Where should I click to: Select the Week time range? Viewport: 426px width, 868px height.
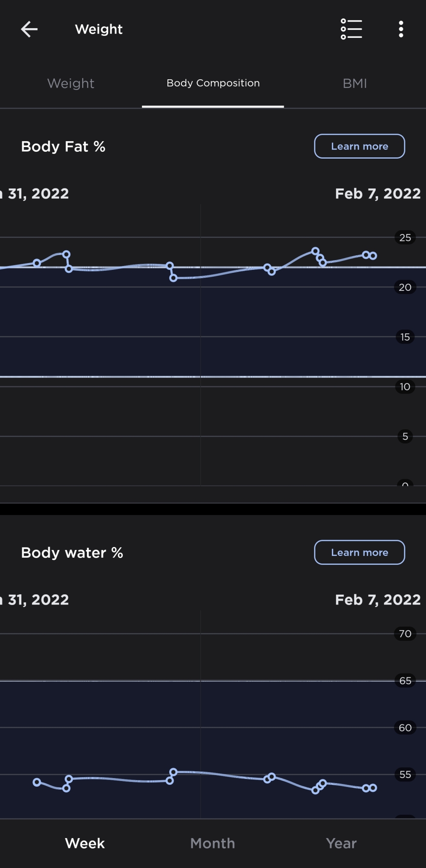[x=85, y=843]
